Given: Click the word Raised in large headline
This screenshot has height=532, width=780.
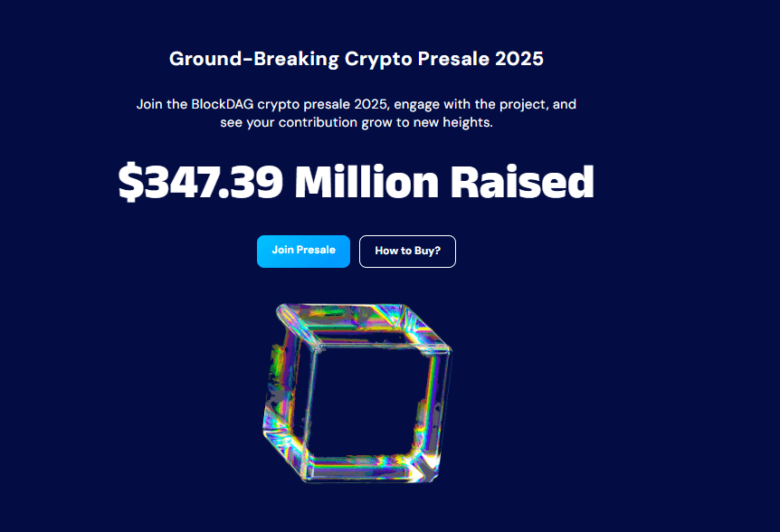Looking at the screenshot, I should 522,181.
